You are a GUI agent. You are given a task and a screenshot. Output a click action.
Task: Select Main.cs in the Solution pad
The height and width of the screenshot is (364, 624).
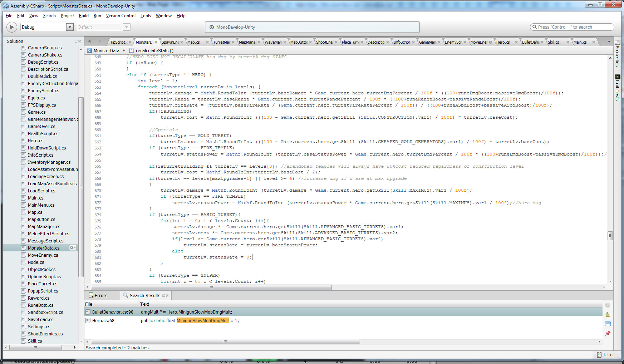pos(35,198)
